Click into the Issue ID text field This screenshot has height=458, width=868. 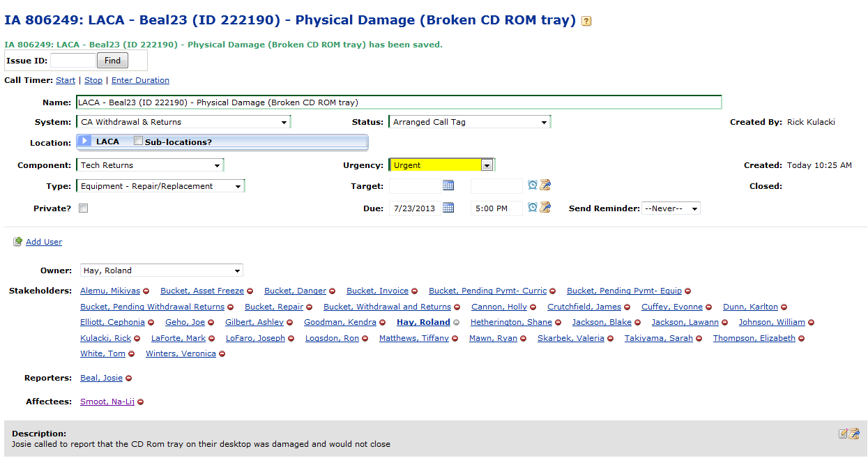click(x=73, y=61)
